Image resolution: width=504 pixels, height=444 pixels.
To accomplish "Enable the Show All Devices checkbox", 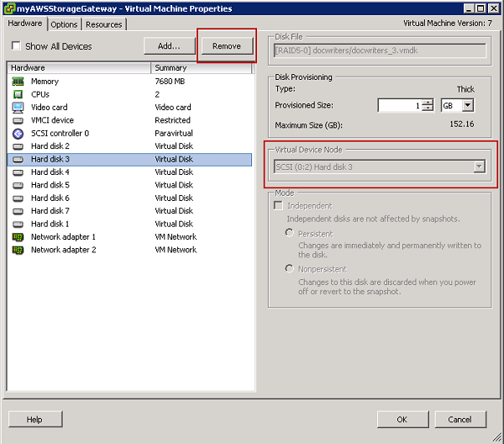I will (17, 46).
